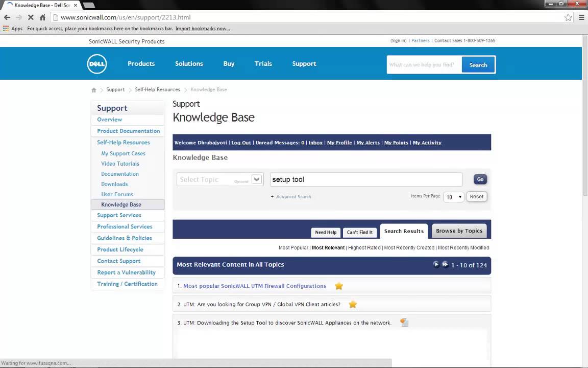
Task: Open Training / Certification sidebar link
Action: pos(127,284)
